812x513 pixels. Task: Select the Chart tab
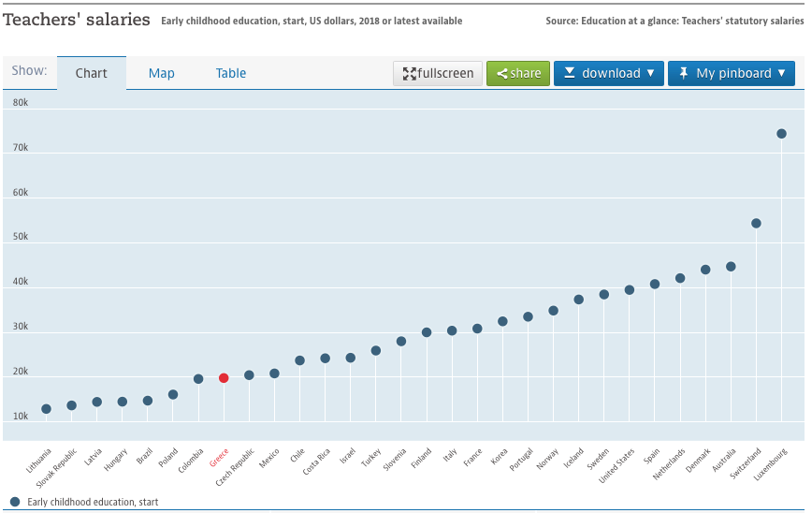pyautogui.click(x=92, y=73)
